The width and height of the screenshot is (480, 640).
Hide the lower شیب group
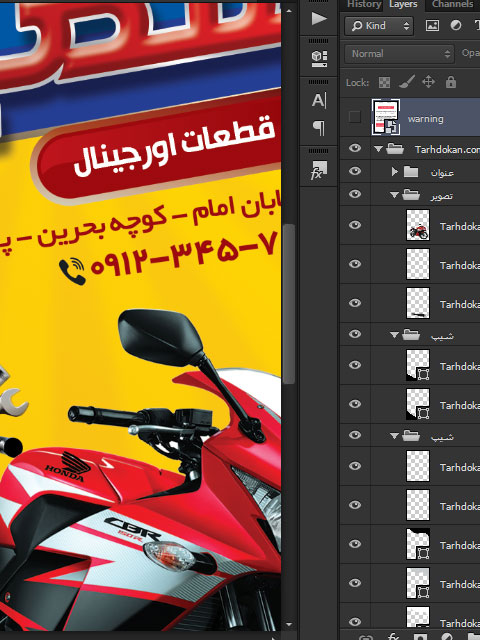(355, 435)
